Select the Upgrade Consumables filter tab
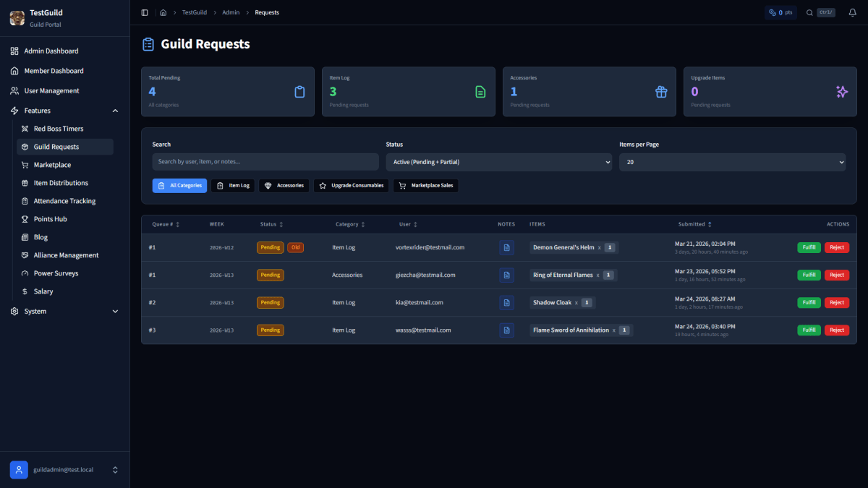 pyautogui.click(x=351, y=185)
